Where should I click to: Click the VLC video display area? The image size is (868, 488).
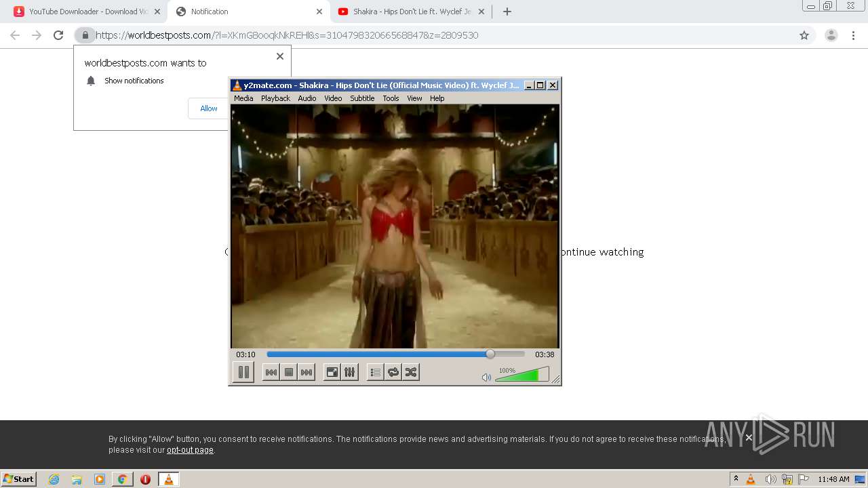(395, 226)
